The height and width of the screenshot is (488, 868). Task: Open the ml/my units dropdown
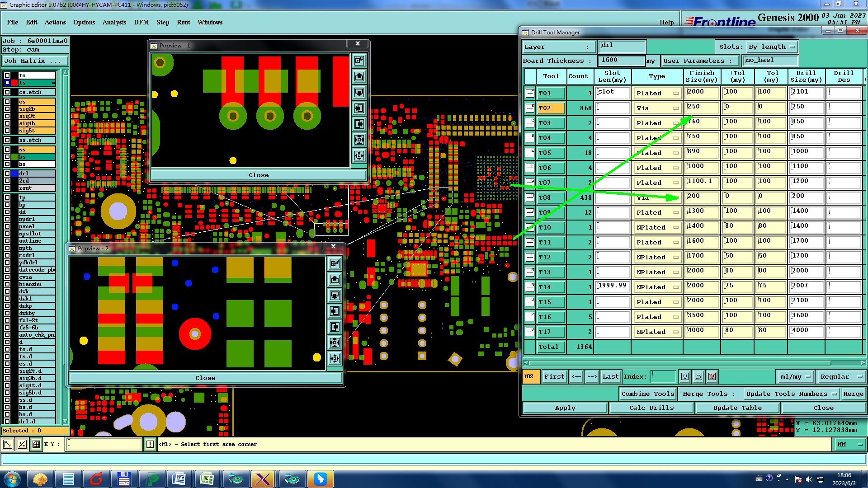click(x=796, y=377)
